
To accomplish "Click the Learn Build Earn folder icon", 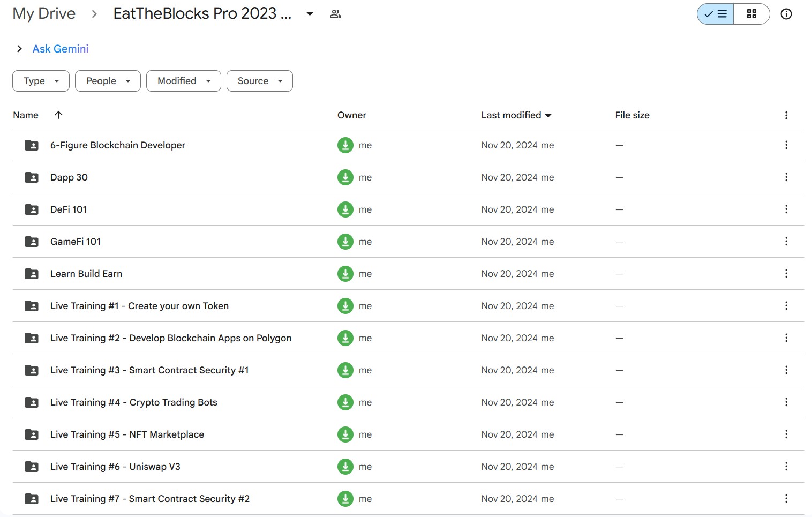I will tap(32, 274).
